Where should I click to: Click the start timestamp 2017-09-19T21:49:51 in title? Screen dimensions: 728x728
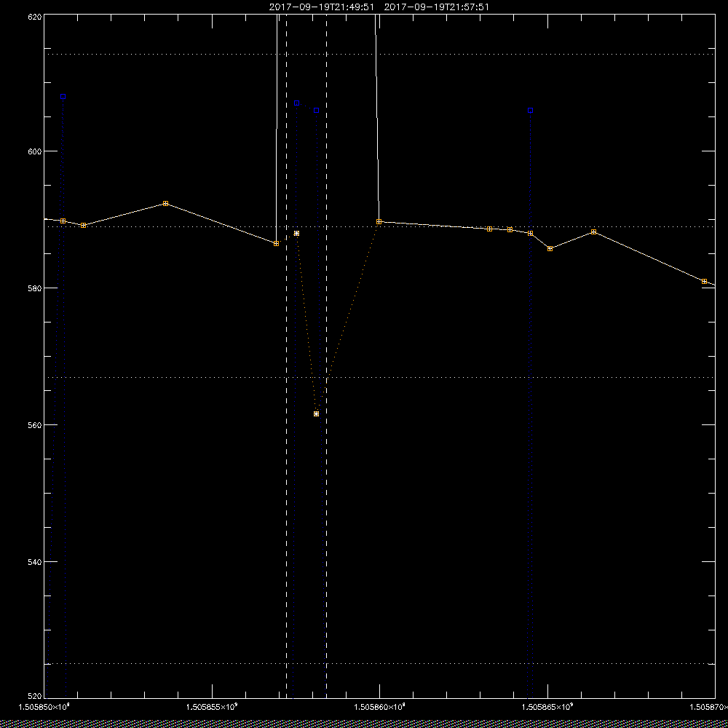click(321, 7)
